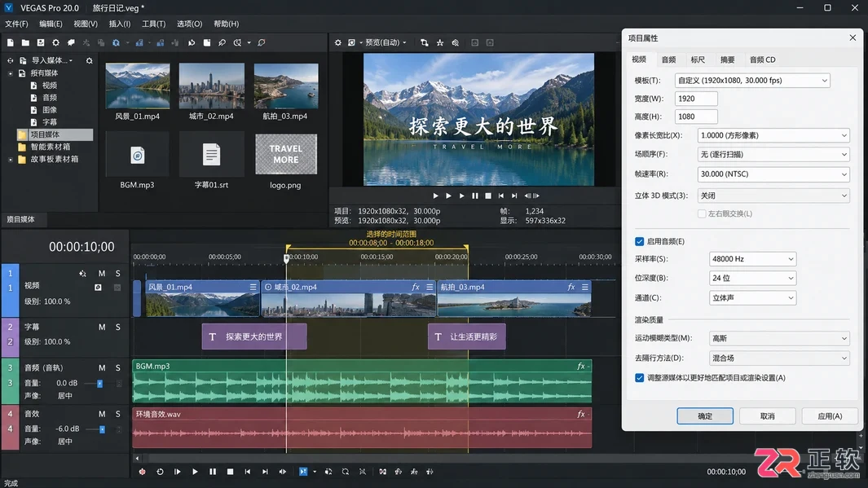The width and height of the screenshot is (868, 488).
Task: Click the split-screen crop icon in the preview toolbar
Action: [425, 42]
